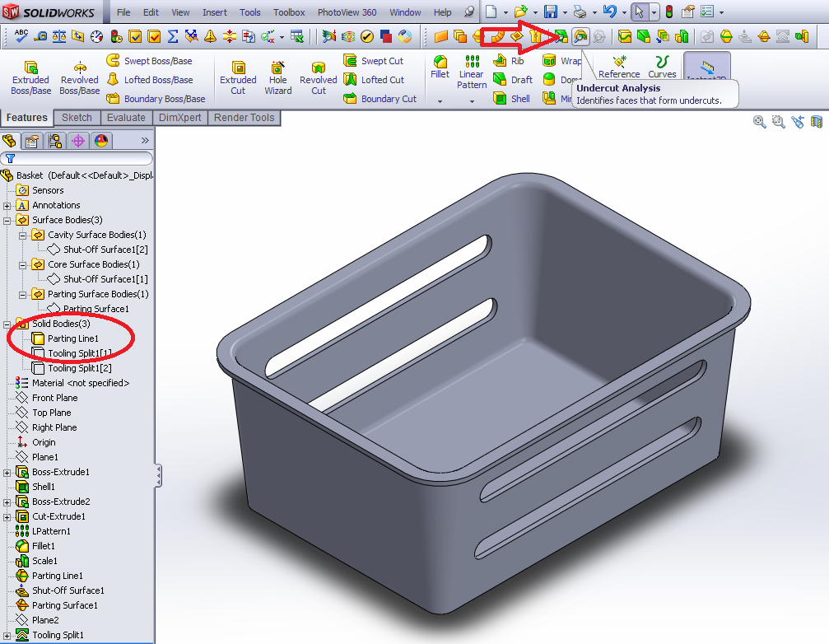Switch to the DimXpertManager crosshair tab
829x644 pixels.
(78, 141)
